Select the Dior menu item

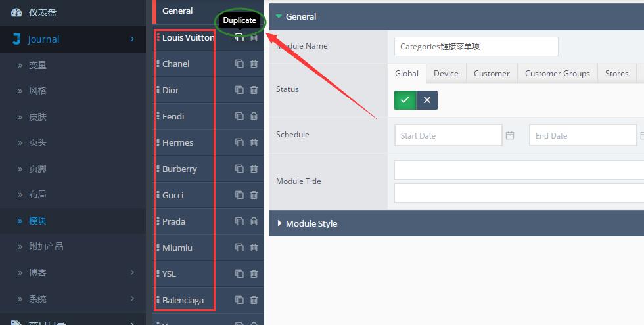coord(170,91)
